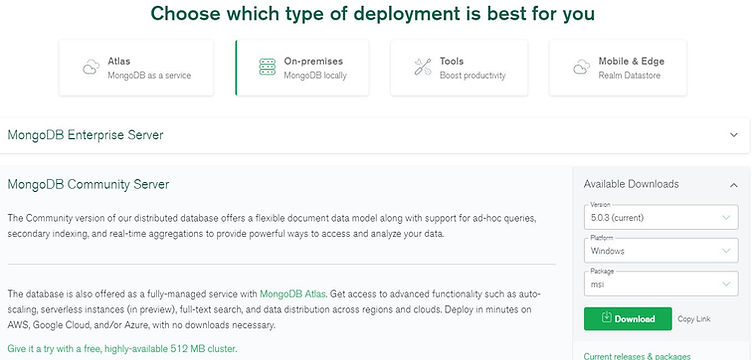Select the Mobile & Edge deployment tab
The height and width of the screenshot is (360, 754).
618,68
